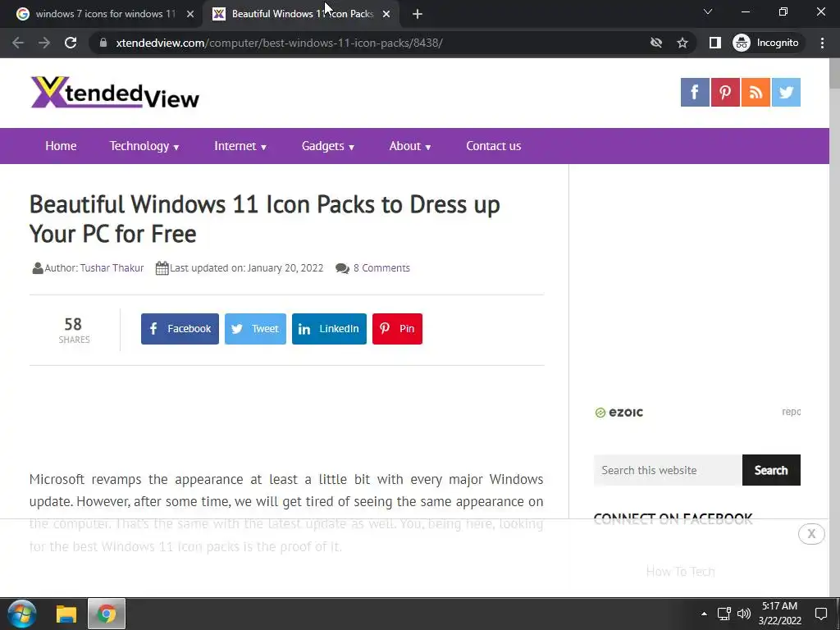Open File Explorer from the taskbar
Viewport: 840px width, 630px height.
66,614
